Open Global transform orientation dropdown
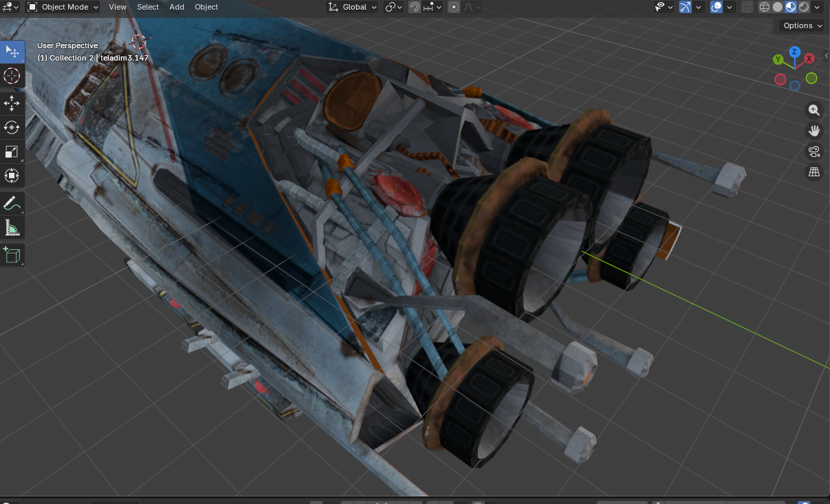This screenshot has height=504, width=830. pos(352,7)
